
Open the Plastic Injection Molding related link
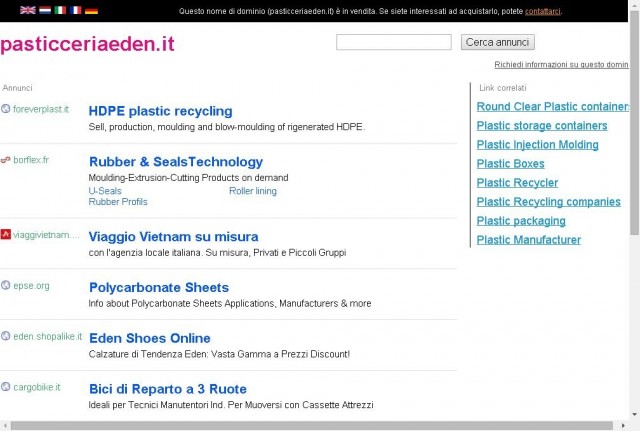point(538,144)
